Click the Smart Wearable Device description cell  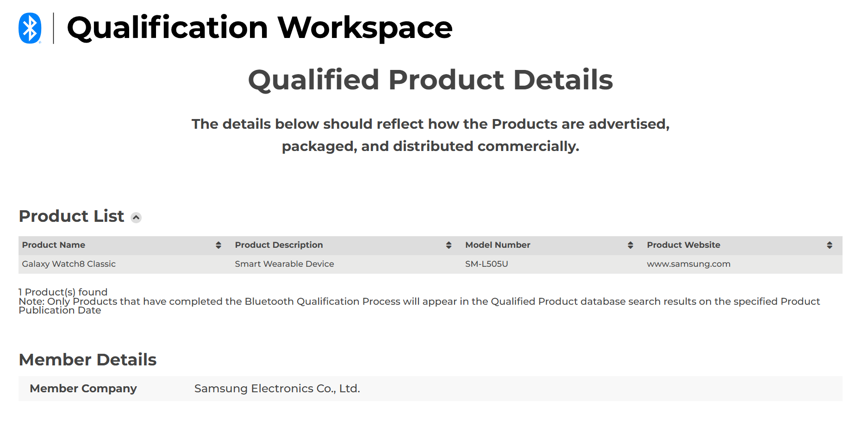click(x=284, y=264)
